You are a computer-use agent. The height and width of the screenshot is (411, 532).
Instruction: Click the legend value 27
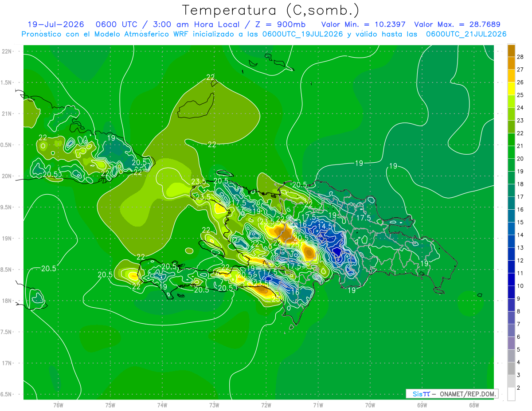pyautogui.click(x=520, y=70)
